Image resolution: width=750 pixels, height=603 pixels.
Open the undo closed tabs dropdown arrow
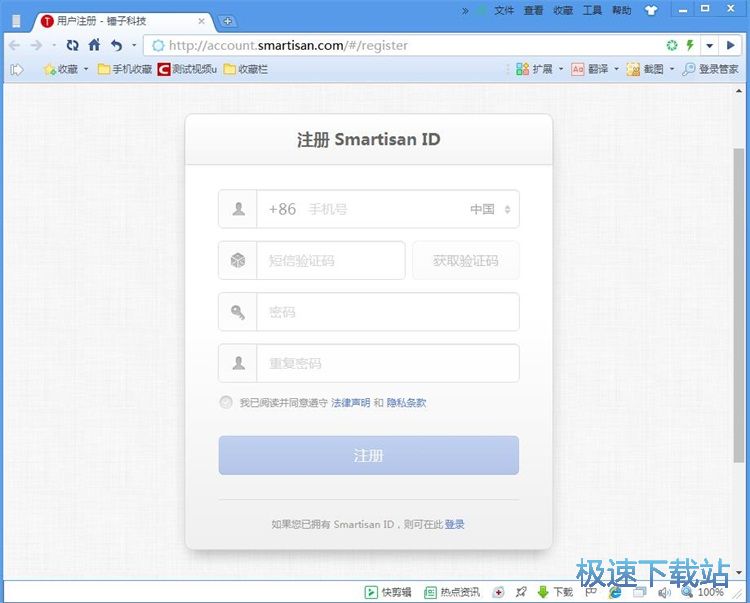click(x=134, y=45)
